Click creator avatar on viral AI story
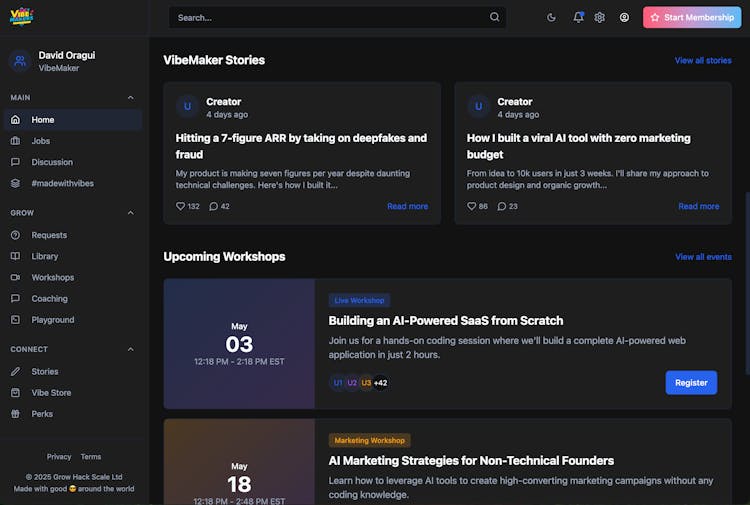This screenshot has height=505, width=750. pyautogui.click(x=478, y=106)
